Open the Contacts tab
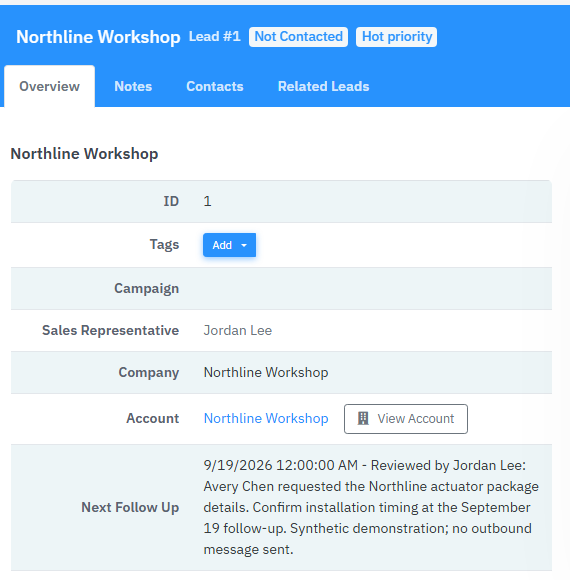 tap(215, 86)
